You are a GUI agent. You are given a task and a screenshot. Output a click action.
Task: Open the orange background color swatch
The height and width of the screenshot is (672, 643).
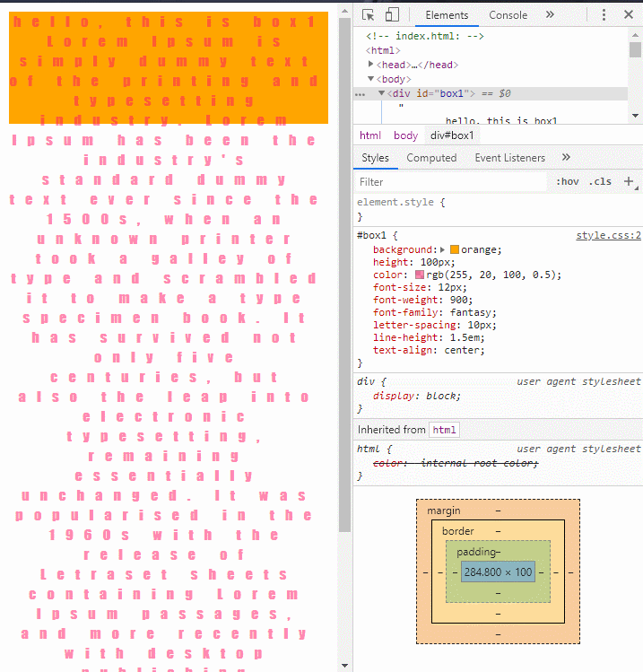click(x=455, y=249)
